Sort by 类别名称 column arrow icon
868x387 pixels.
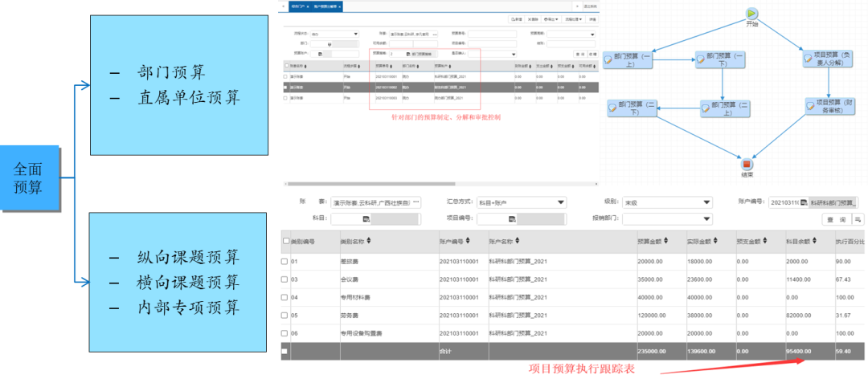pyautogui.click(x=369, y=241)
